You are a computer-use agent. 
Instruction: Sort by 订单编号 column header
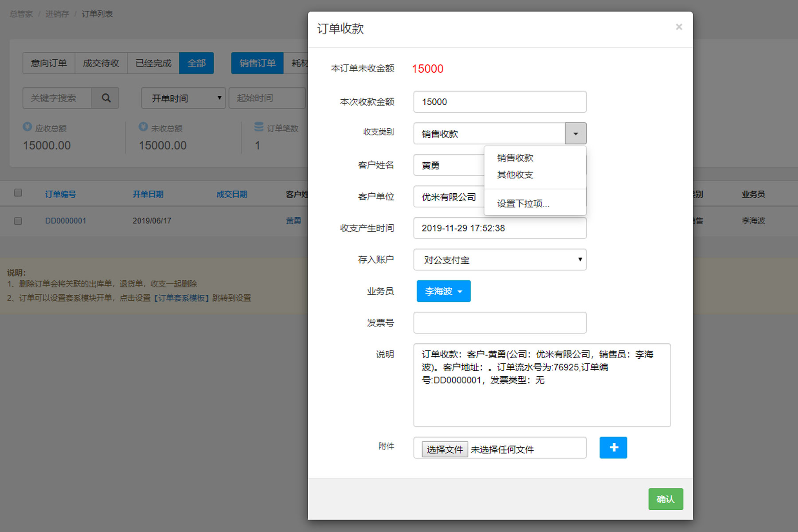click(60, 194)
